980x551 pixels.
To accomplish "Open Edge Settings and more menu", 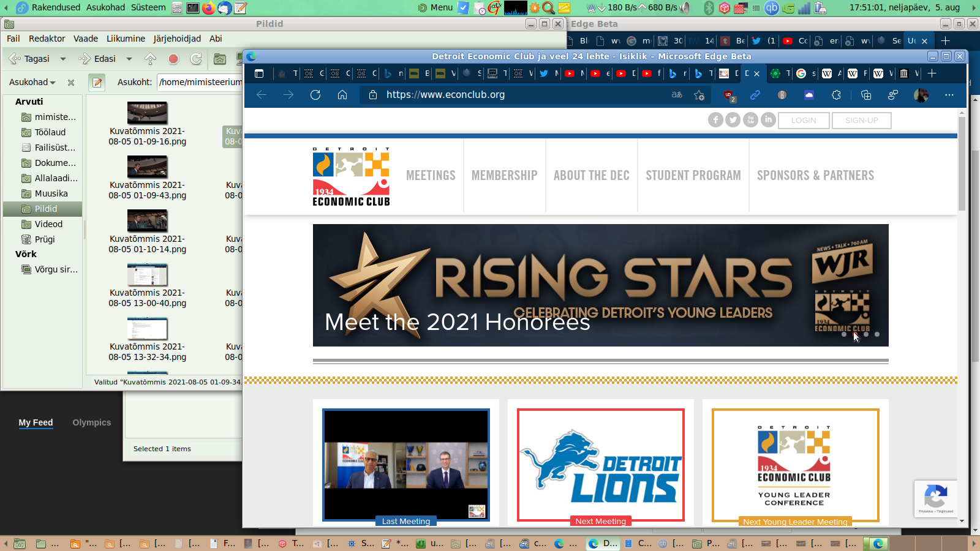I will (x=949, y=95).
